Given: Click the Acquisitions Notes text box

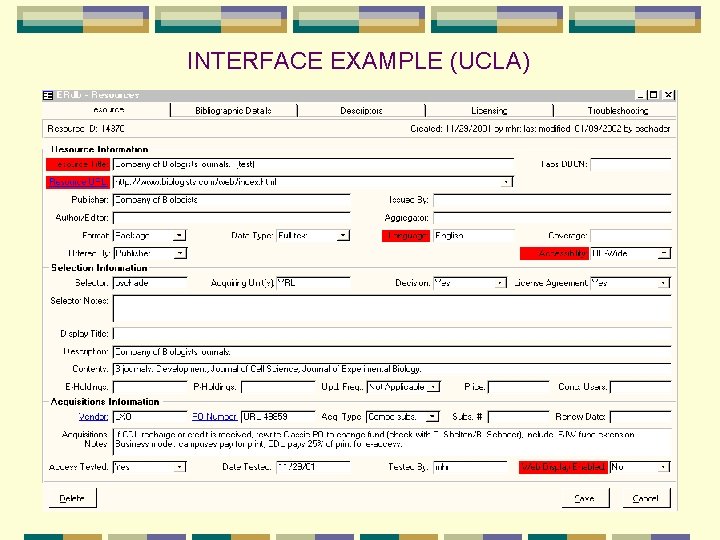Looking at the screenshot, I should 392,441.
